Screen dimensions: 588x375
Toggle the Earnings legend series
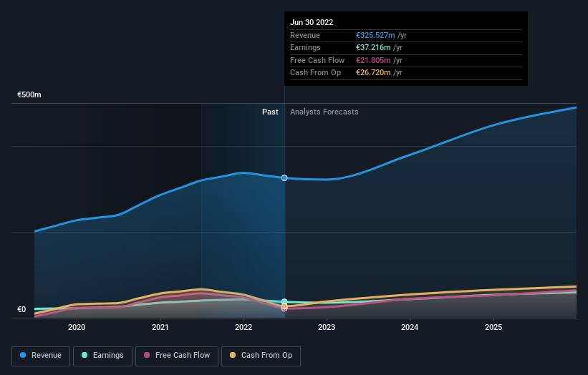[102, 356]
